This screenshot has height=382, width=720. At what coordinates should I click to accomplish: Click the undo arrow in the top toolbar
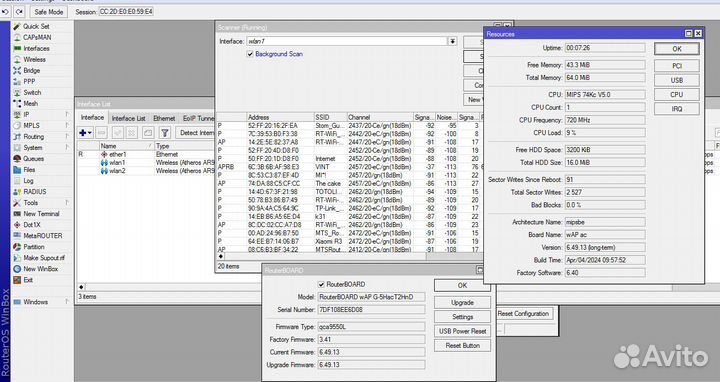pyautogui.click(x=6, y=12)
